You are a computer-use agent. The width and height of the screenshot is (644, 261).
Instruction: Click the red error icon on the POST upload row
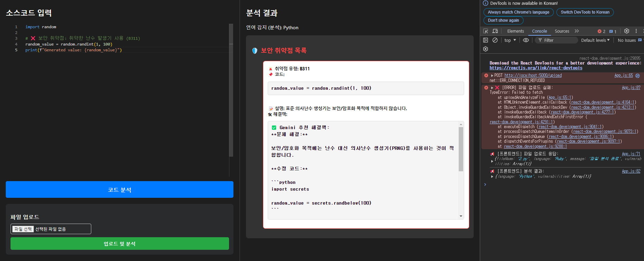486,75
